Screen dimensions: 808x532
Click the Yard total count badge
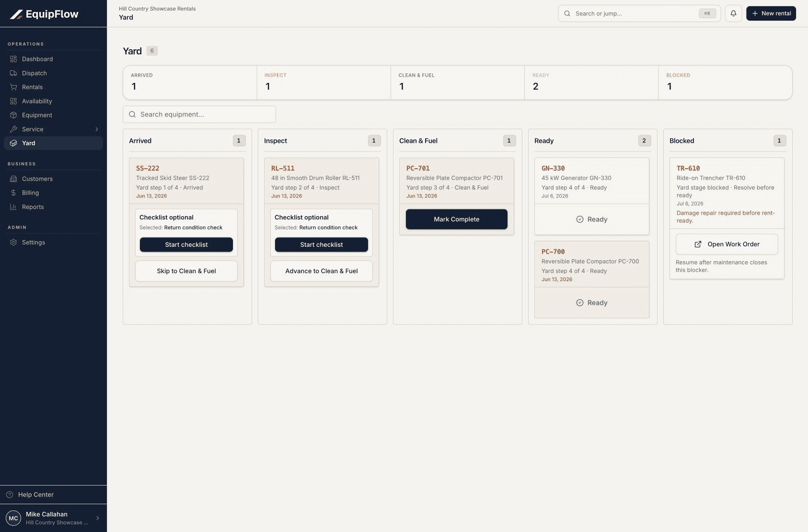coord(152,51)
